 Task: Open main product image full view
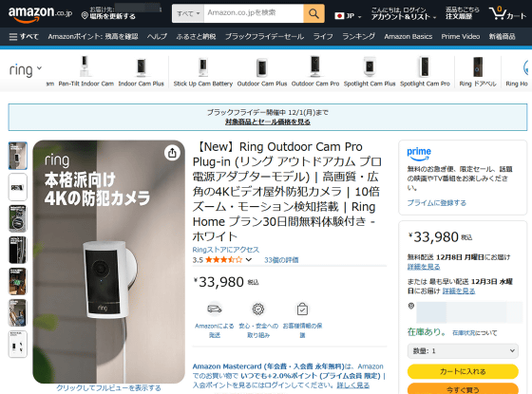point(108,262)
